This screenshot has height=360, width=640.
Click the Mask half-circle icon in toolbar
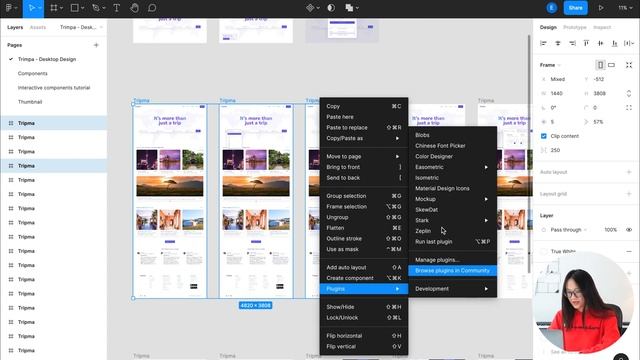click(x=331, y=8)
